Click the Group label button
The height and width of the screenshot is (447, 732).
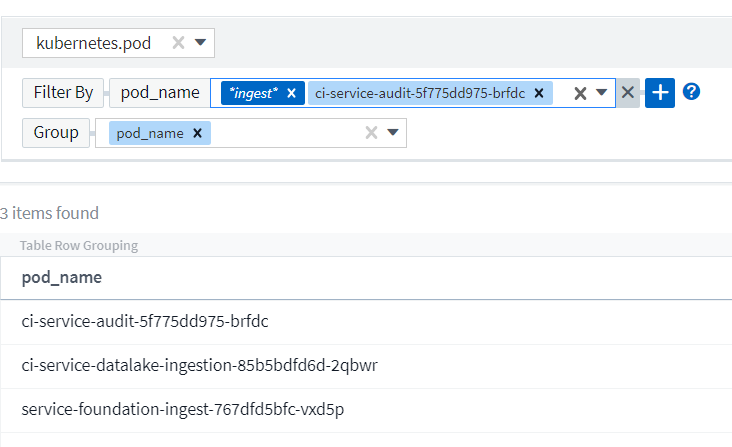(56, 133)
